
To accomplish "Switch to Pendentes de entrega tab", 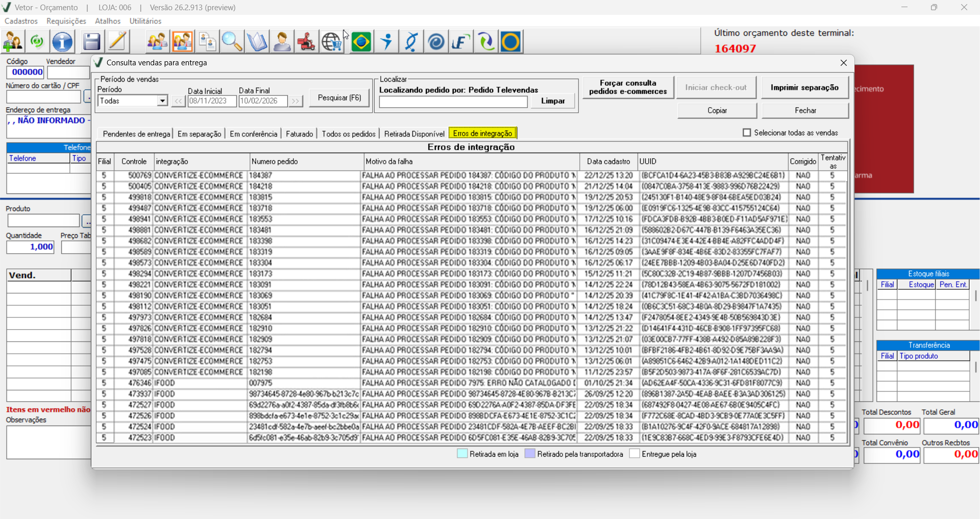I will pos(136,134).
